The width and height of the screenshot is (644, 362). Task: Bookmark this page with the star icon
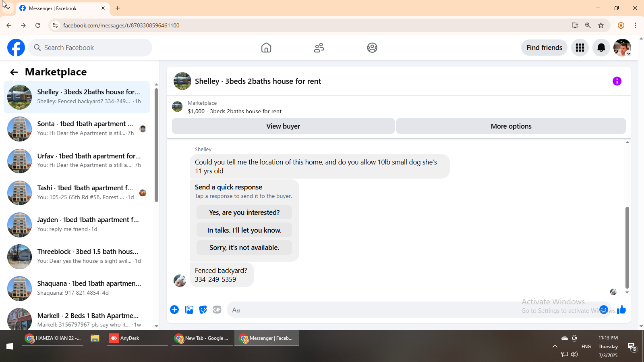coord(601,25)
